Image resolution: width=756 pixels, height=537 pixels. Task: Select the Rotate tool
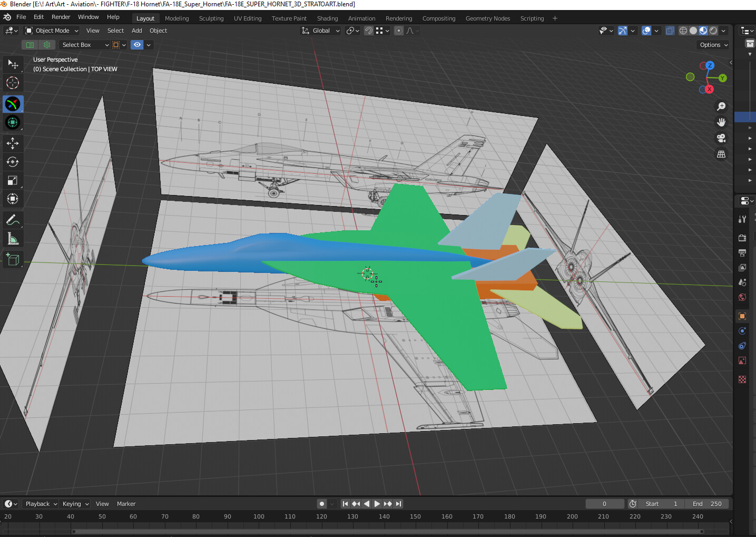click(13, 162)
